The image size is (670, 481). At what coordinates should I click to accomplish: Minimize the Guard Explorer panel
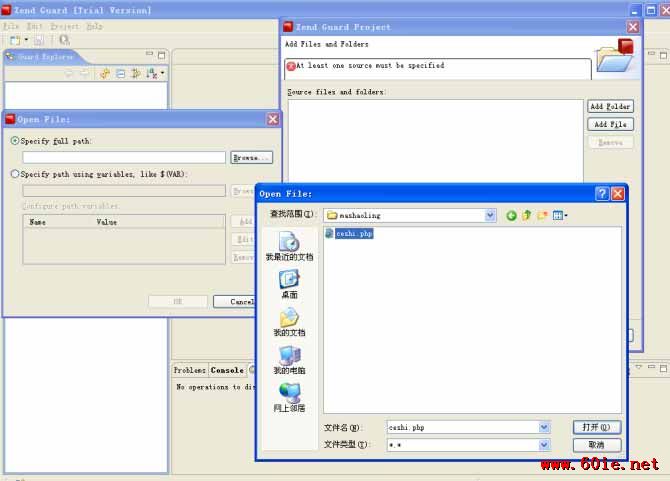click(149, 54)
